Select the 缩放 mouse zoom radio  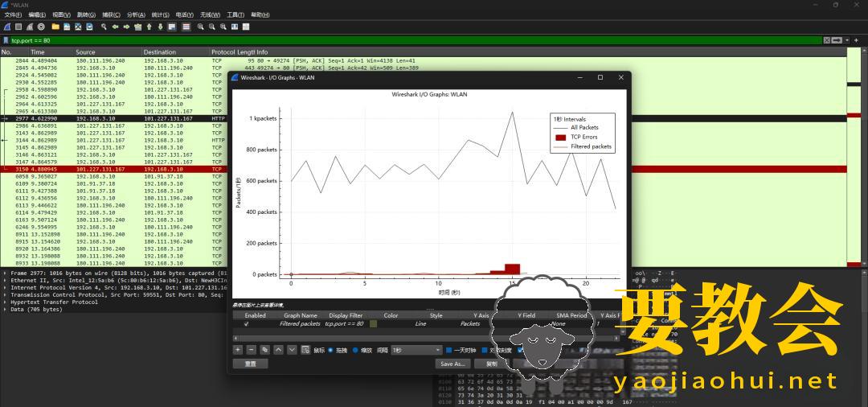coord(355,350)
